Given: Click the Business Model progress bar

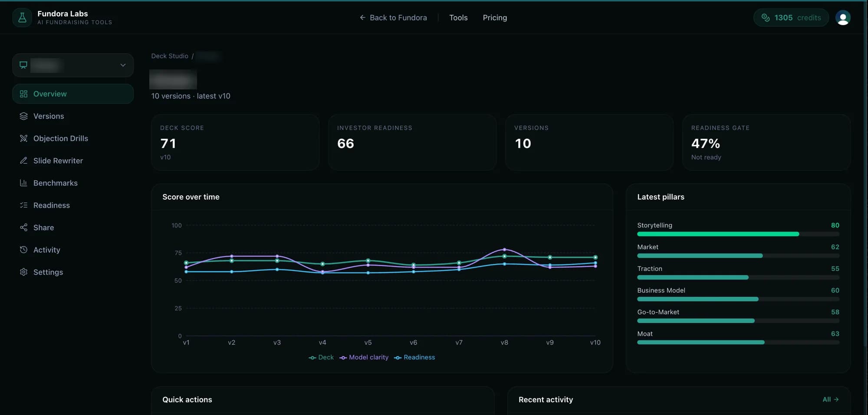Looking at the screenshot, I should 738,299.
